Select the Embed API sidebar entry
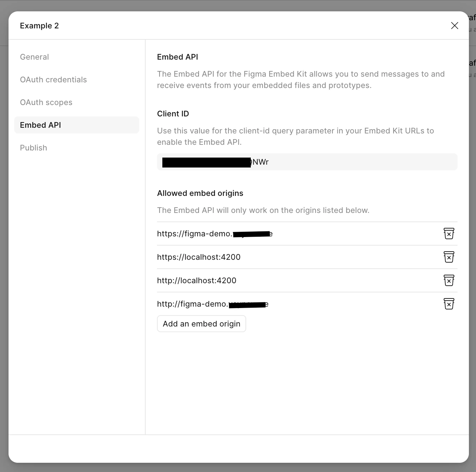Image resolution: width=476 pixels, height=472 pixels. (x=40, y=125)
